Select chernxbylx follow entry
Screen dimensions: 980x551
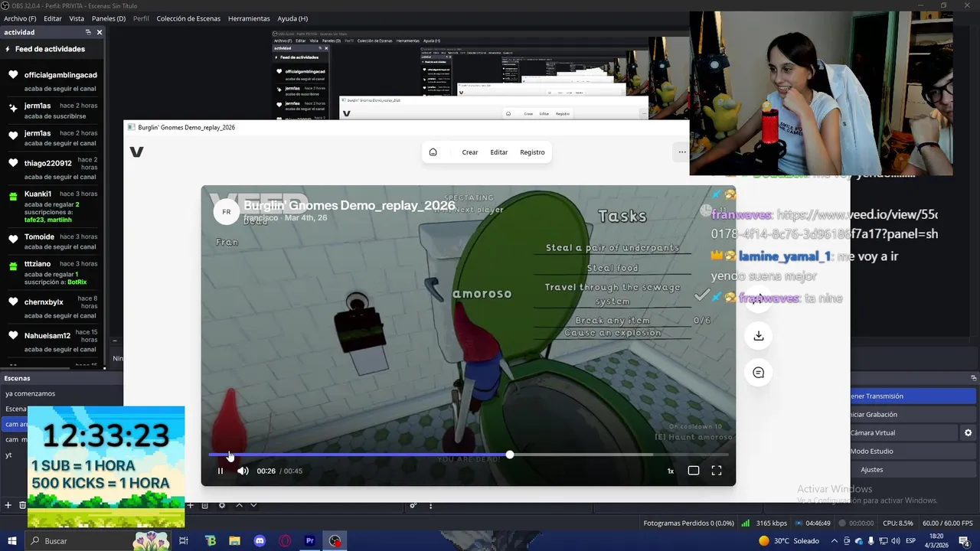tap(52, 308)
